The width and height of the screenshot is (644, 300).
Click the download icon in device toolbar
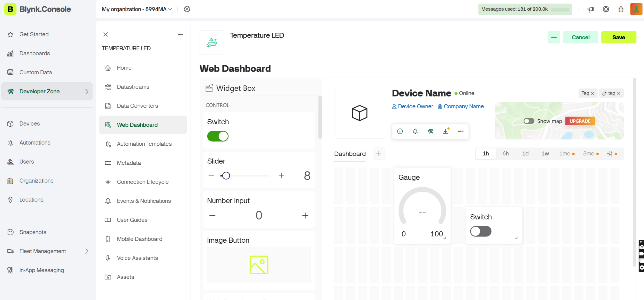[x=446, y=131]
